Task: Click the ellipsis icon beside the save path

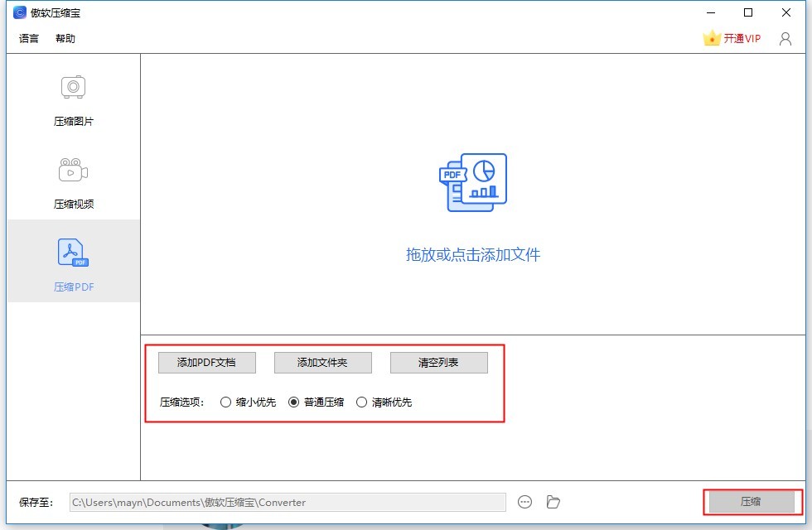Action: pyautogui.click(x=525, y=502)
